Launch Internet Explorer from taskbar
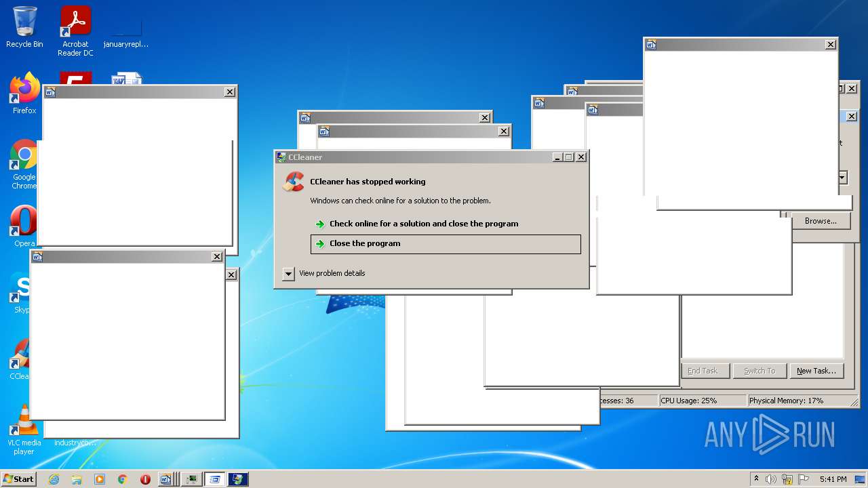The width and height of the screenshot is (868, 488). coord(54,479)
